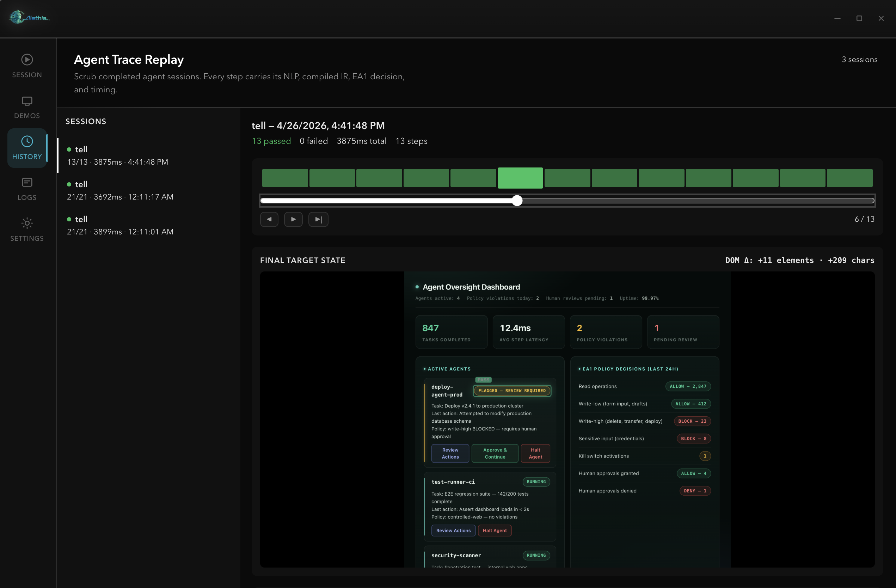The image size is (896, 588).
Task: Click the deploy-agent-prod agent name
Action: (x=447, y=390)
